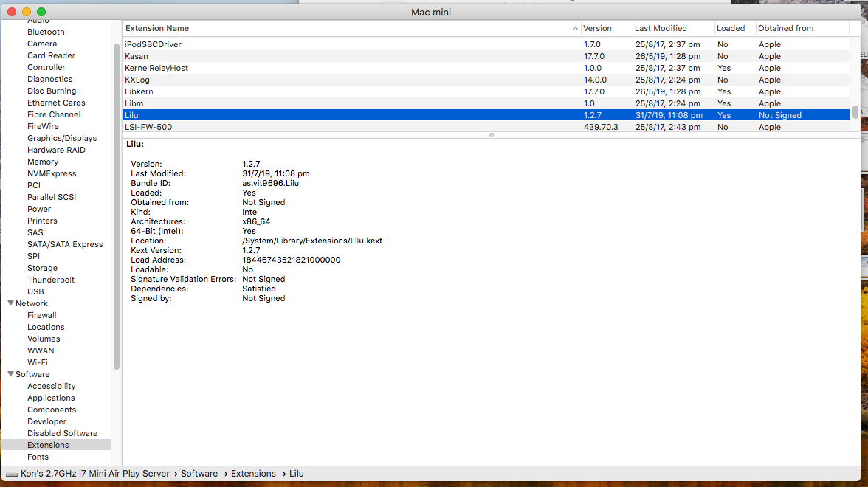
Task: Open Accessibility under Software
Action: [x=52, y=387]
